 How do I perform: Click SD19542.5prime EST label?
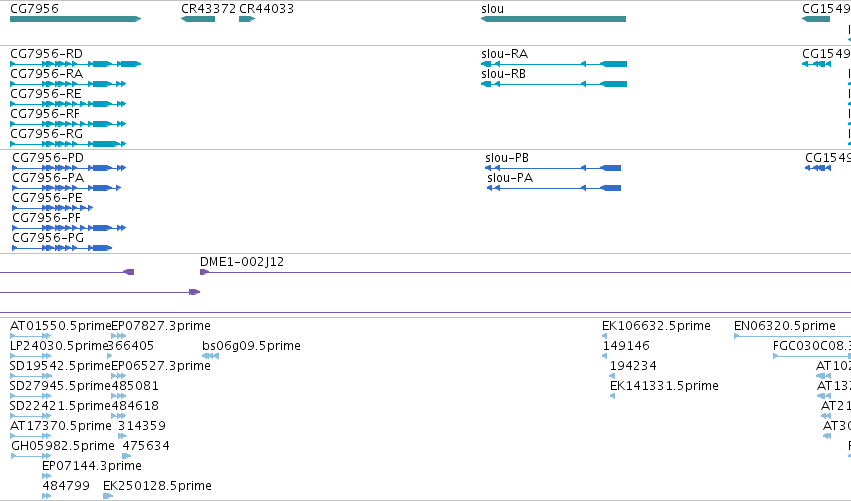pos(60,366)
